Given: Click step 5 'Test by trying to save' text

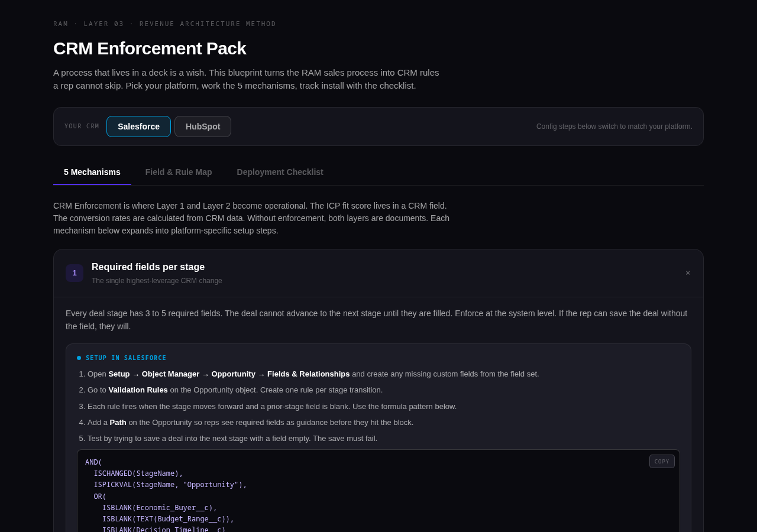Looking at the screenshot, I should click(x=232, y=439).
